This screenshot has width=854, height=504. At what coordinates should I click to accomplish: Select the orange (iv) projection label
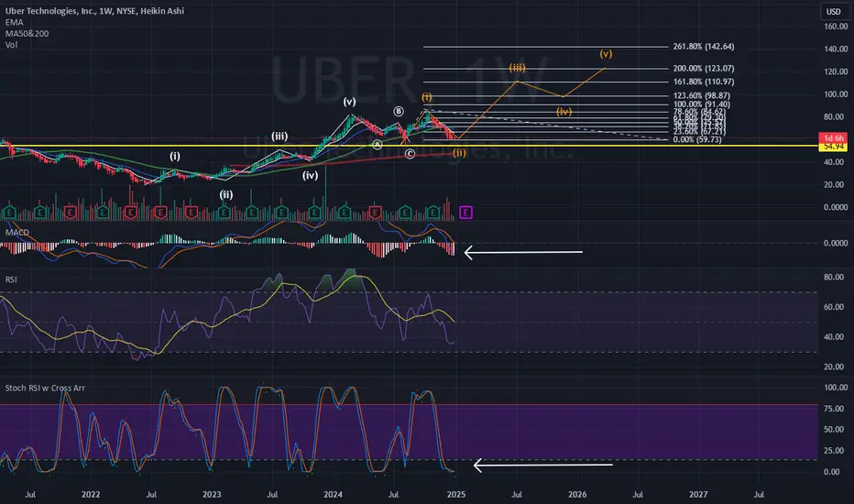click(564, 111)
